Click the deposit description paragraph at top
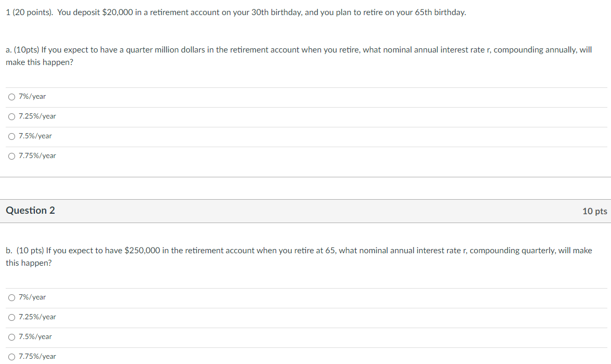Image resolution: width=611 pixels, height=364 pixels. pos(234,12)
